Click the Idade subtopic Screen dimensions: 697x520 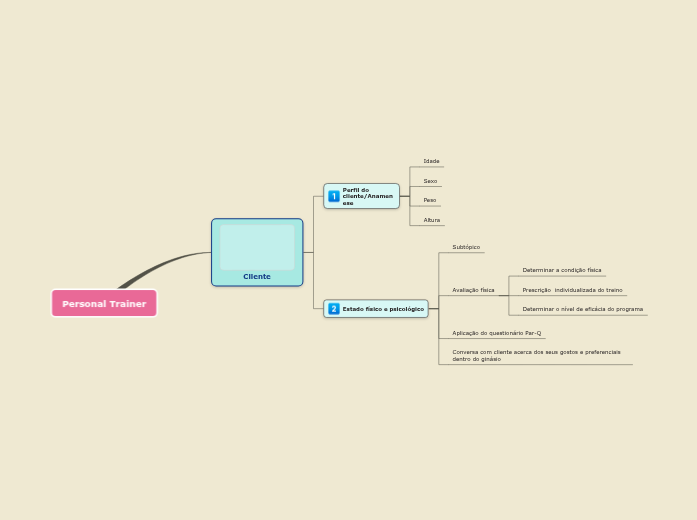click(x=431, y=161)
